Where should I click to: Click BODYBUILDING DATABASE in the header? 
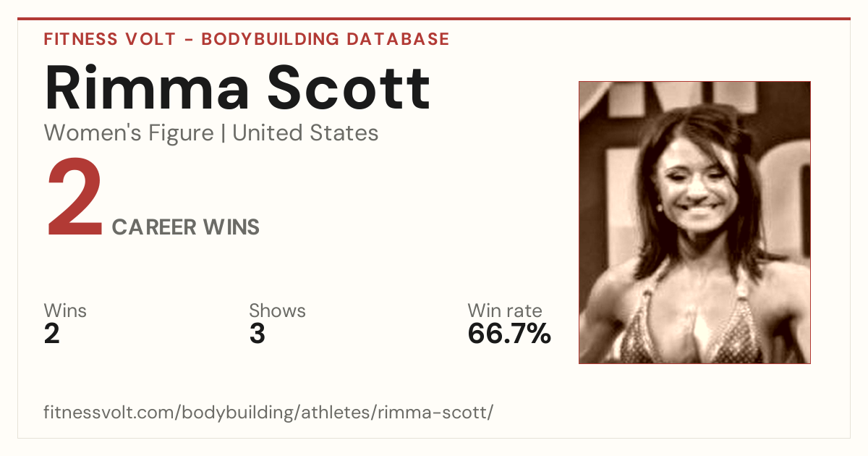coord(325,39)
